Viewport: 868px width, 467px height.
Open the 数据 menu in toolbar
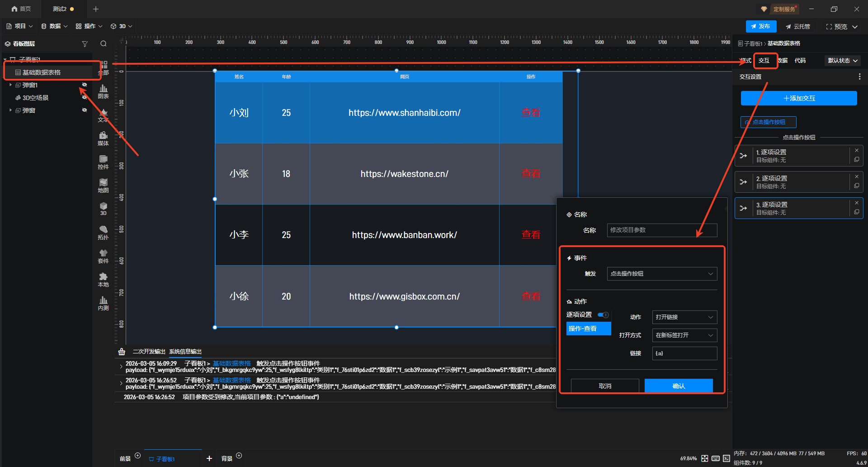point(54,26)
